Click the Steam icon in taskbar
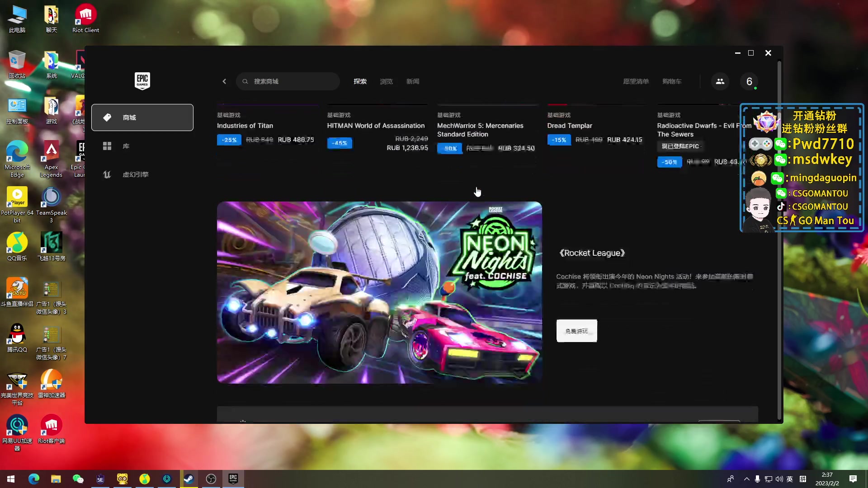Image resolution: width=868 pixels, height=488 pixels. pos(189,479)
